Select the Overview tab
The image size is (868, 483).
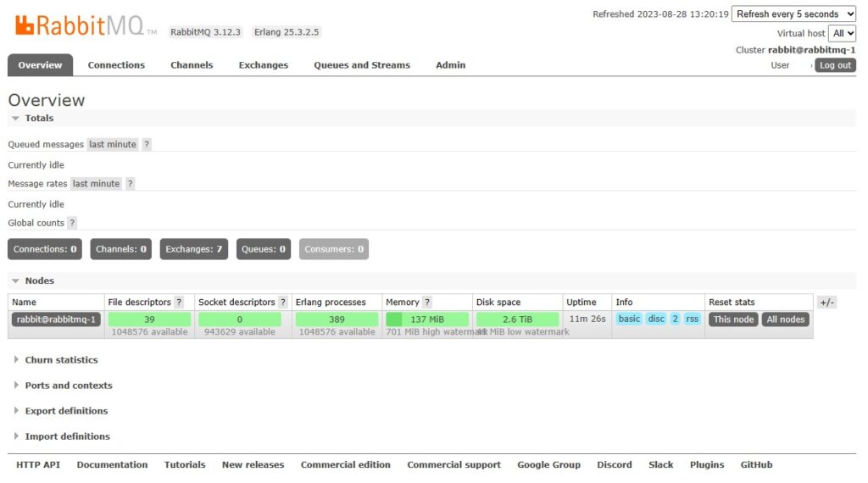click(x=40, y=65)
